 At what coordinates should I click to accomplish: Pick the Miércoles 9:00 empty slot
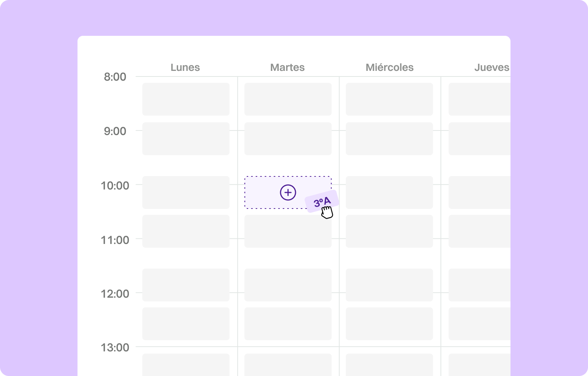click(389, 139)
